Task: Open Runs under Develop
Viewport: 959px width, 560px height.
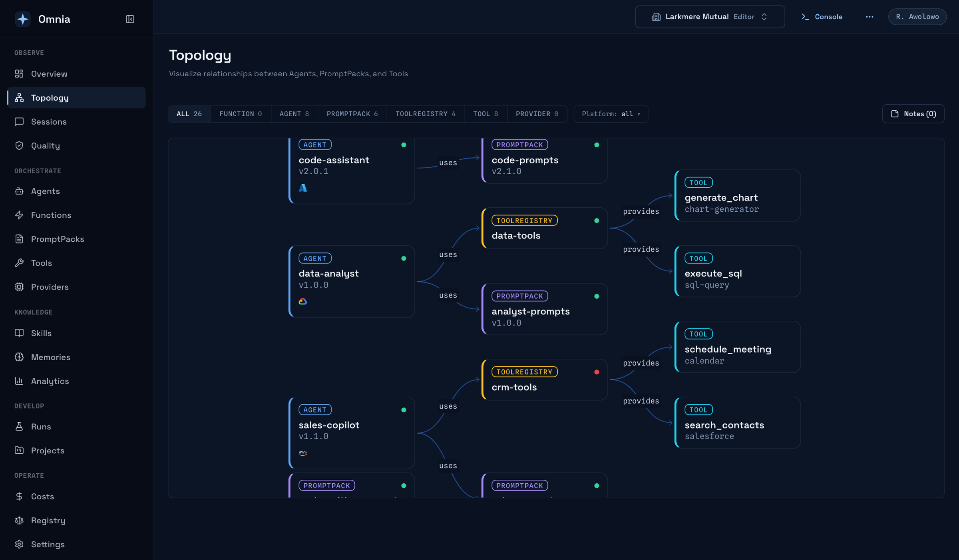Action: tap(76, 426)
